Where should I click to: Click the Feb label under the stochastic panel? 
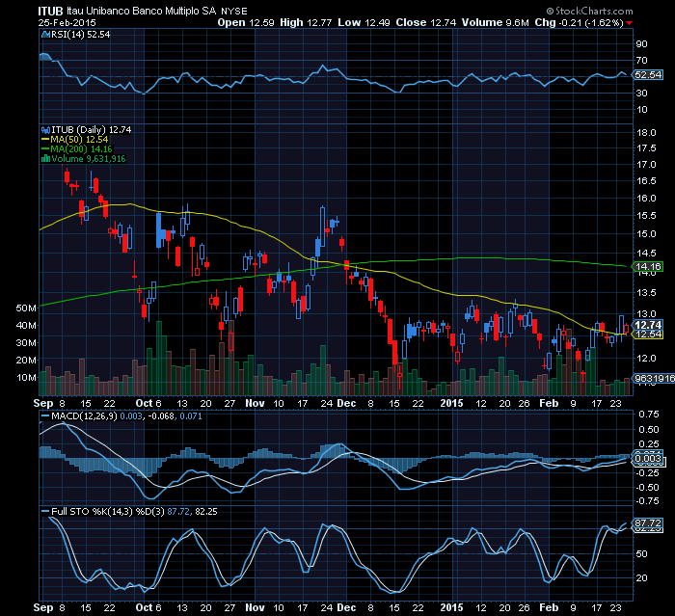[549, 608]
